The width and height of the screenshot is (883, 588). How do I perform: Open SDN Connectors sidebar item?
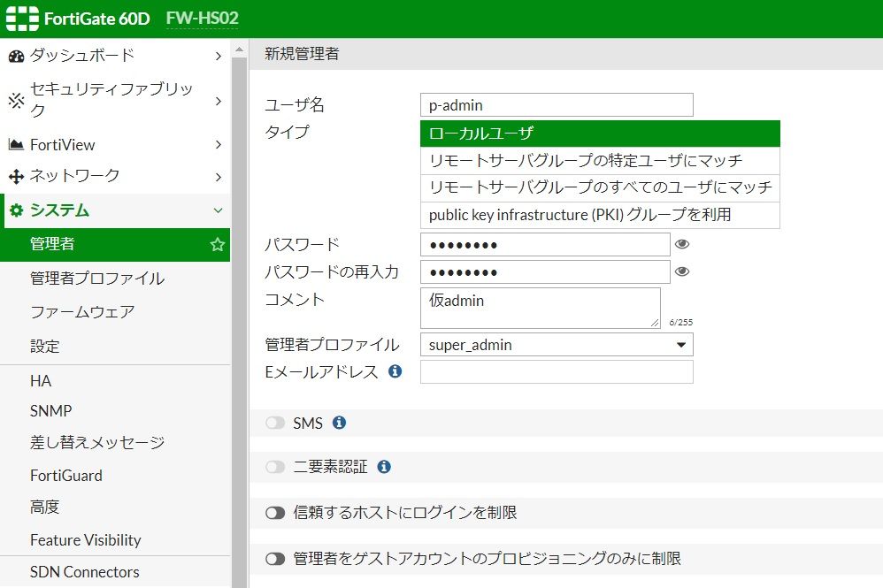(x=115, y=572)
